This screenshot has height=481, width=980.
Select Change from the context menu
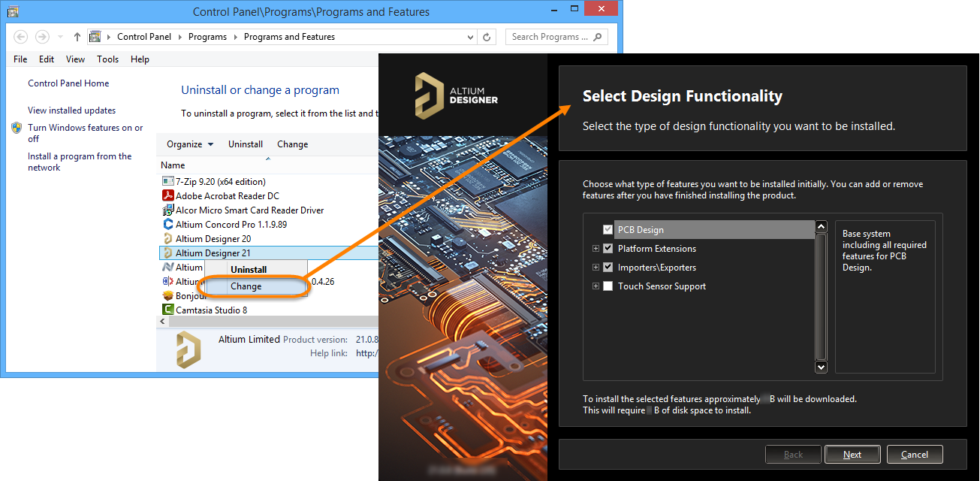tap(246, 286)
